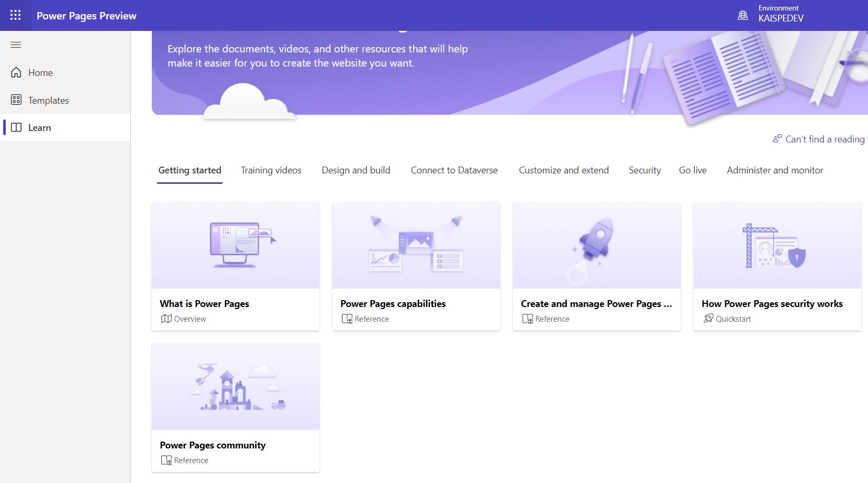Select the Connect to Dataverse tab
Screen dimensions: 868x483
click(x=454, y=170)
